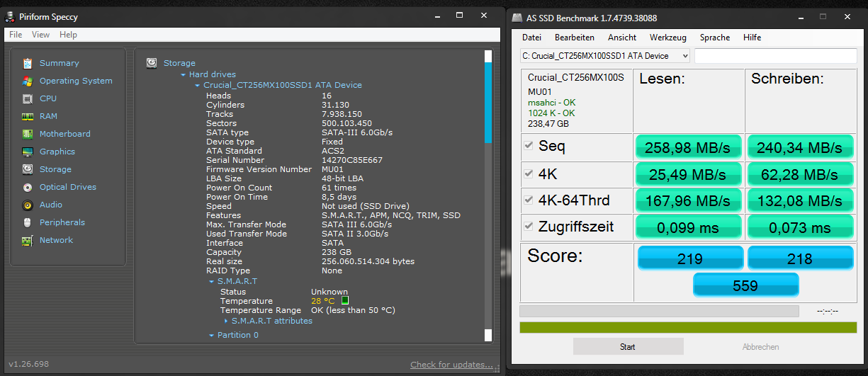The width and height of the screenshot is (868, 376).
Task: Open the Datei menu in AS SSD
Action: (531, 38)
